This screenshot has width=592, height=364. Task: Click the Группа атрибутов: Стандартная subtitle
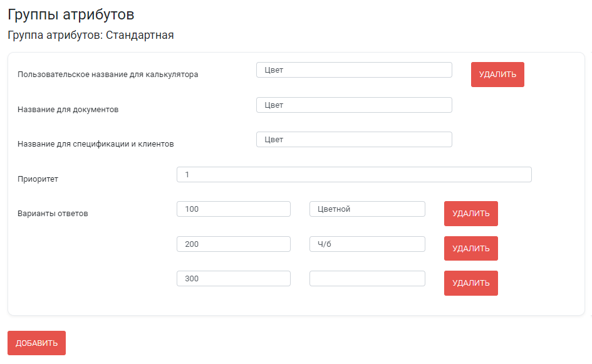(91, 35)
